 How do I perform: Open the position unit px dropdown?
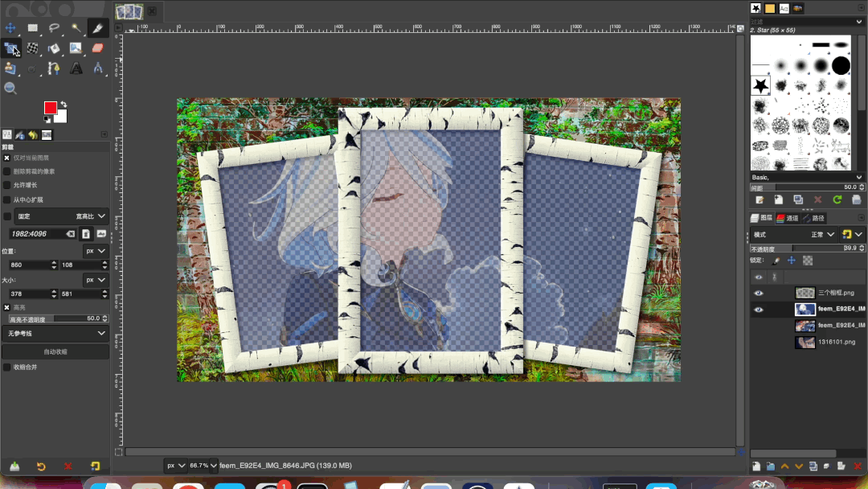(x=95, y=251)
